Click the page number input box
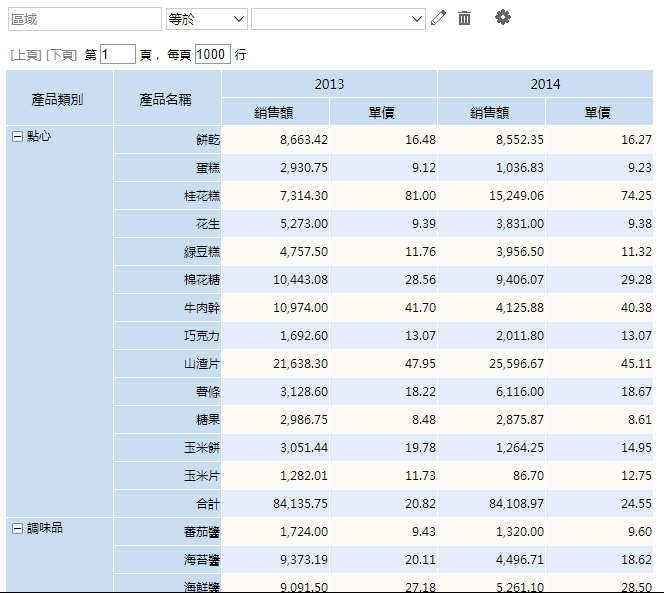This screenshot has height=593, width=664. (x=118, y=55)
